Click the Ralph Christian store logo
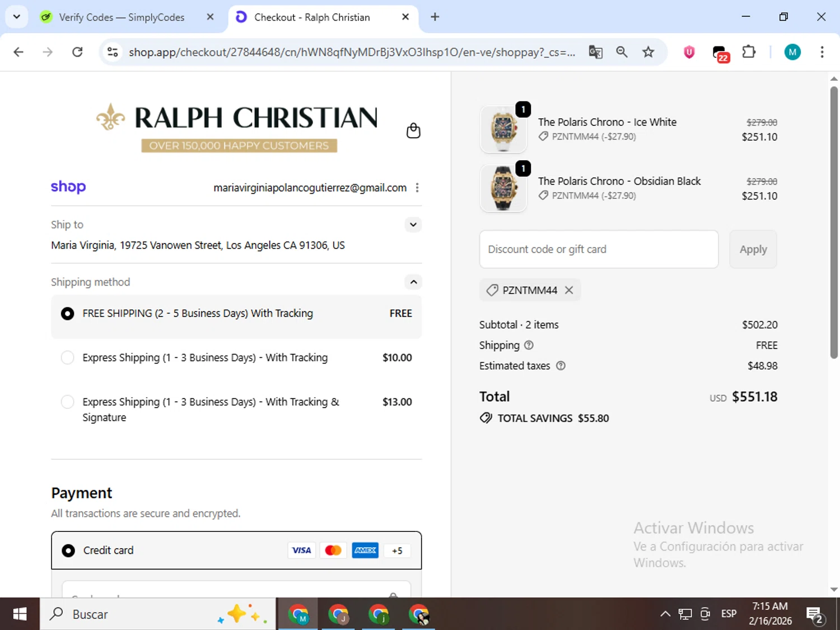The image size is (840, 630). point(237,128)
